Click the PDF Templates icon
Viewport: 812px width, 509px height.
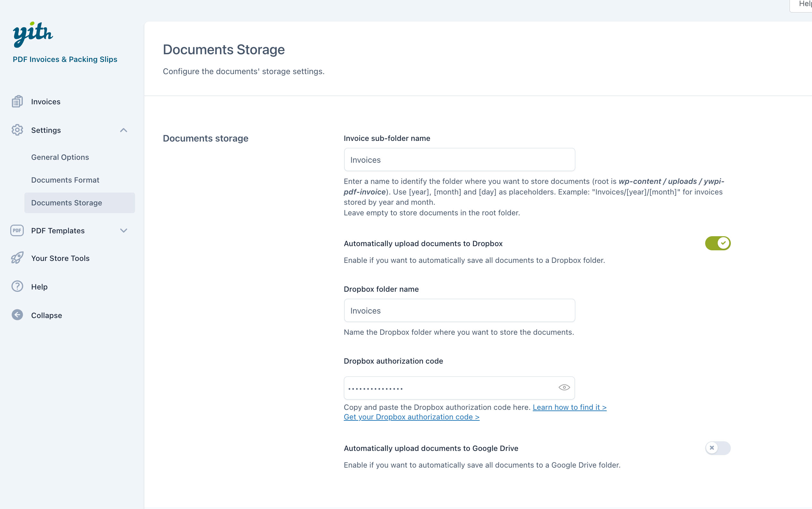click(x=17, y=231)
